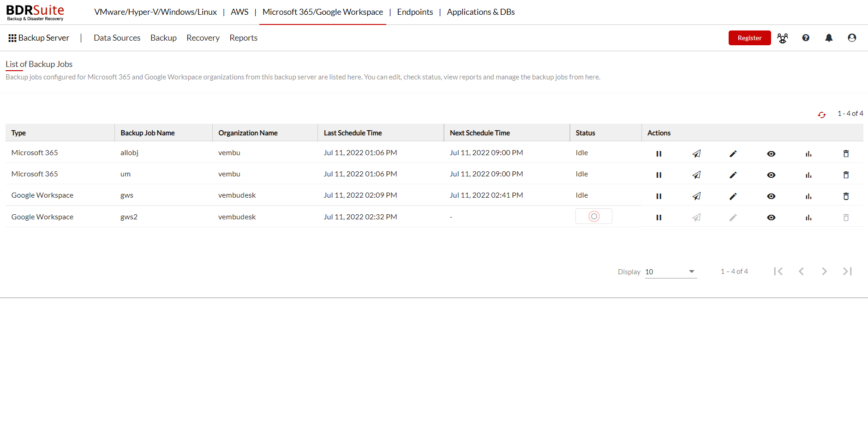Open the user account profile icon
This screenshot has height=423, width=868.
852,38
